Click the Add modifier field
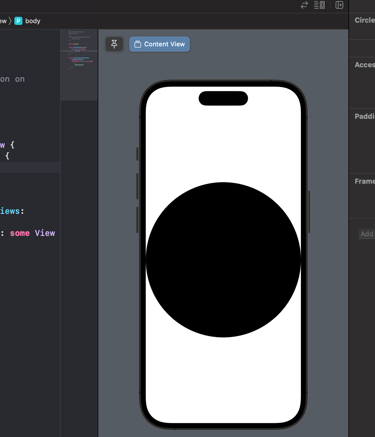Screen dimensions: 375x437 tap(367, 234)
